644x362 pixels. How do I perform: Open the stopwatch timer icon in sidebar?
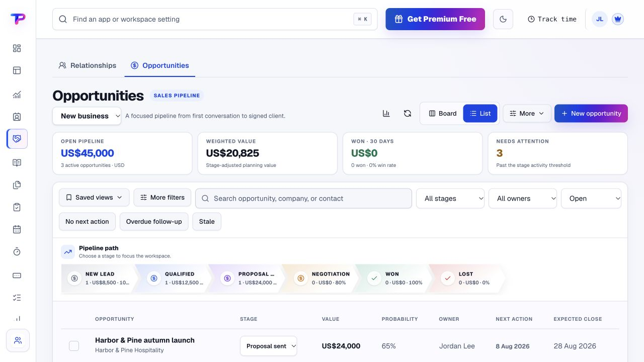[17, 251]
